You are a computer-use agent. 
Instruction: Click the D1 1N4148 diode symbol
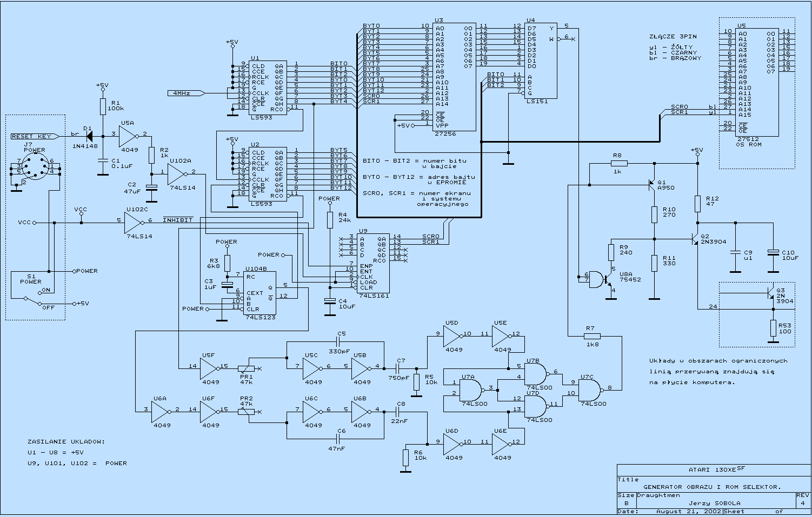pyautogui.click(x=89, y=135)
